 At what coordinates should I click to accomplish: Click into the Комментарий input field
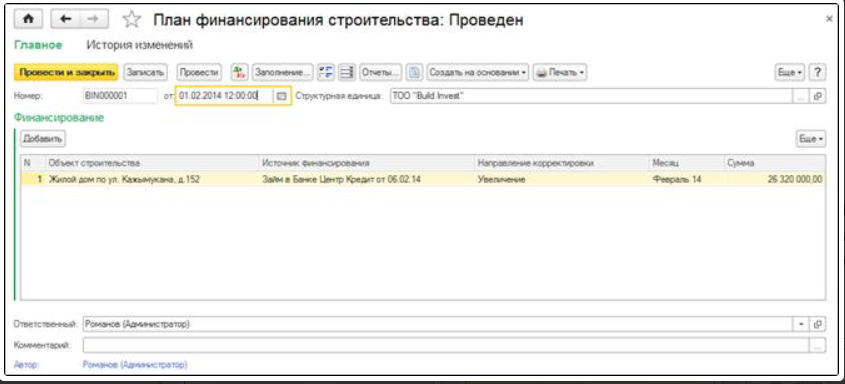pos(446,345)
